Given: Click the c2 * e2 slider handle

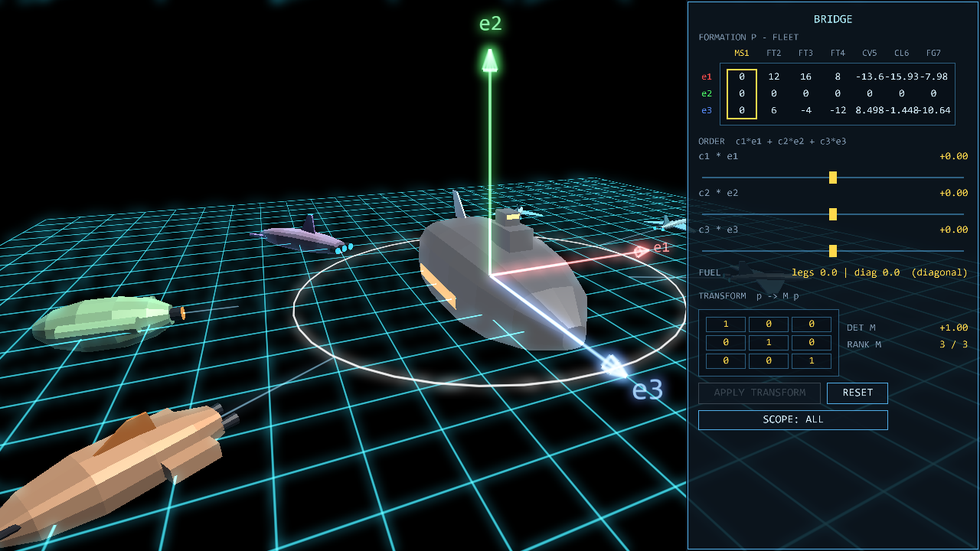Looking at the screenshot, I should coord(833,214).
